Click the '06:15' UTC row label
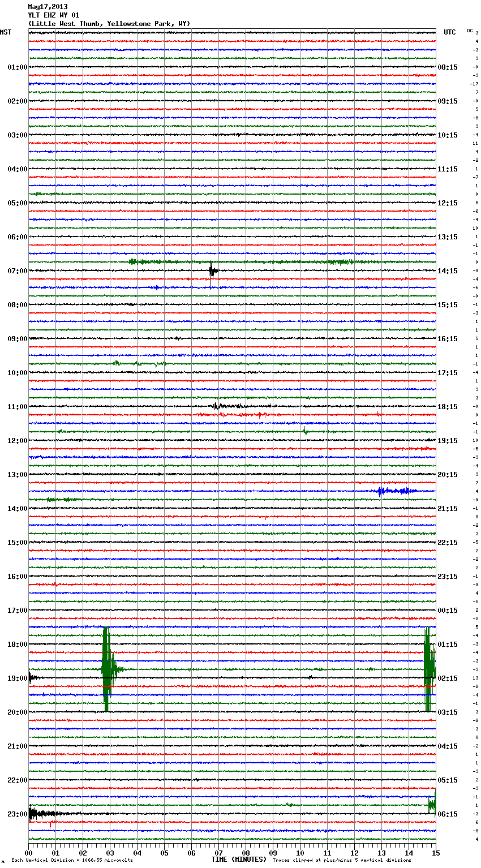The width and height of the screenshot is (481, 868). coord(448,814)
